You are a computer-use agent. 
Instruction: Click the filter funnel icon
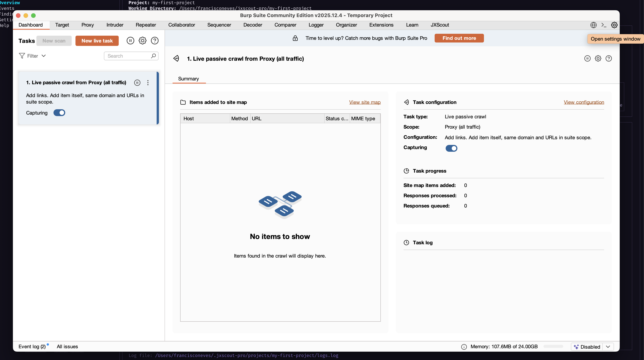tap(22, 56)
